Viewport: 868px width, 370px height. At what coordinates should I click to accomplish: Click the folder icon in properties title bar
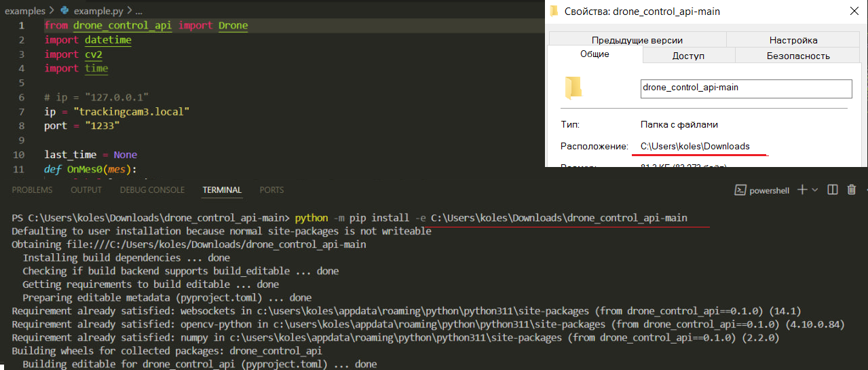tap(554, 11)
